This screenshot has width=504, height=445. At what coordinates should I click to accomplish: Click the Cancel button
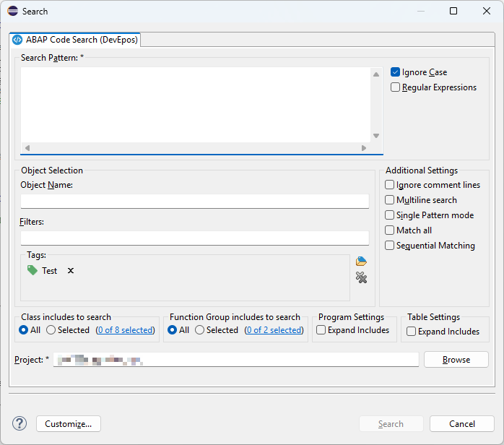tap(462, 424)
